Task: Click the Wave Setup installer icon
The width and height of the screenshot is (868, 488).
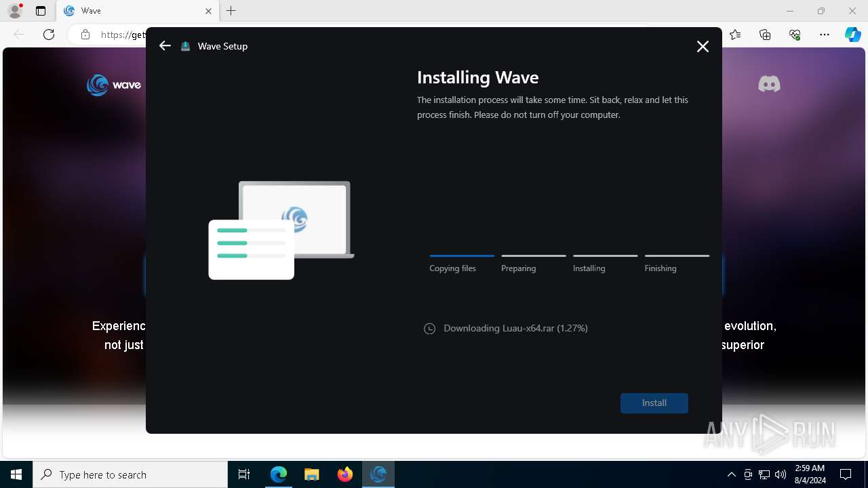Action: [x=185, y=46]
